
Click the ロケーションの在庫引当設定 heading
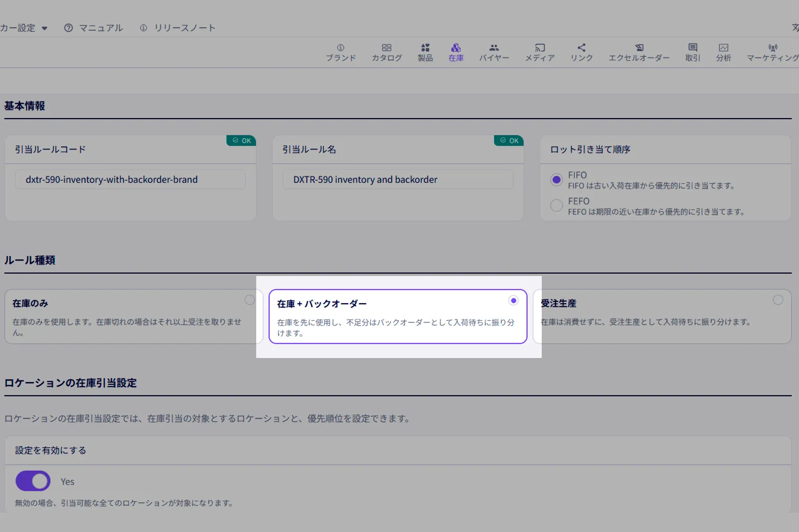point(71,383)
